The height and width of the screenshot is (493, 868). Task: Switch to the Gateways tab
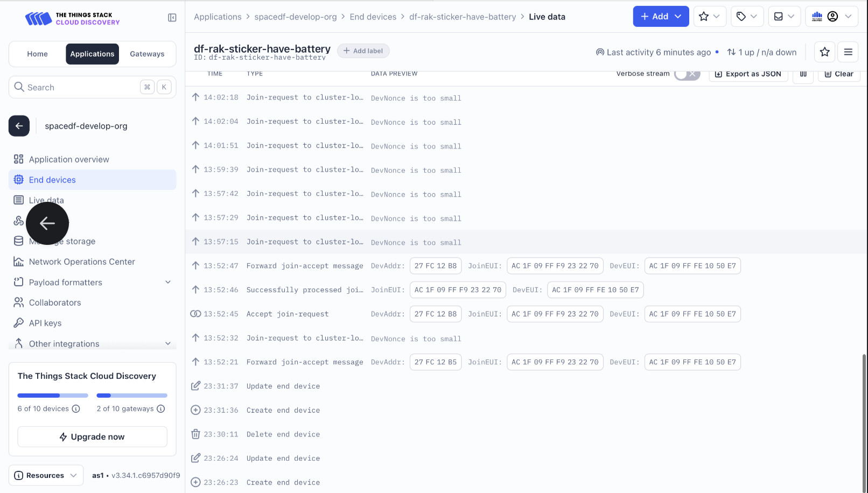point(147,54)
